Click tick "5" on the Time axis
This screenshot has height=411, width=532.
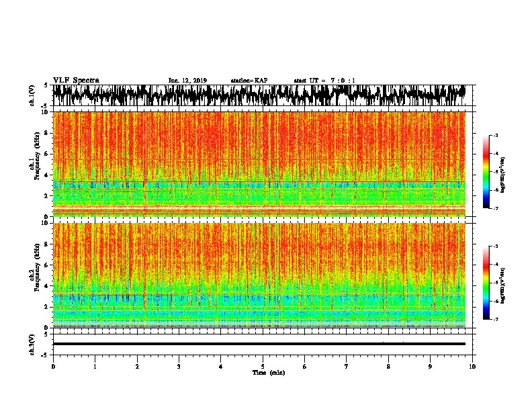tap(263, 367)
